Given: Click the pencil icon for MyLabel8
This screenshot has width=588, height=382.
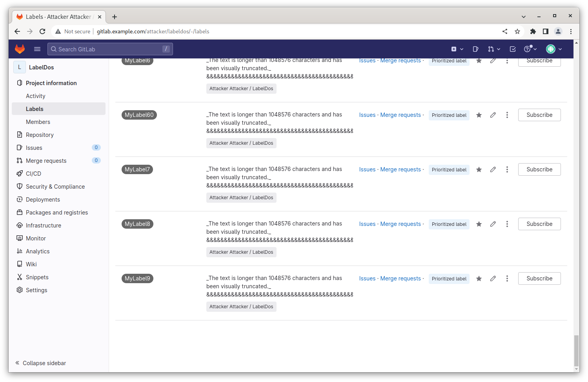Looking at the screenshot, I should [x=493, y=224].
